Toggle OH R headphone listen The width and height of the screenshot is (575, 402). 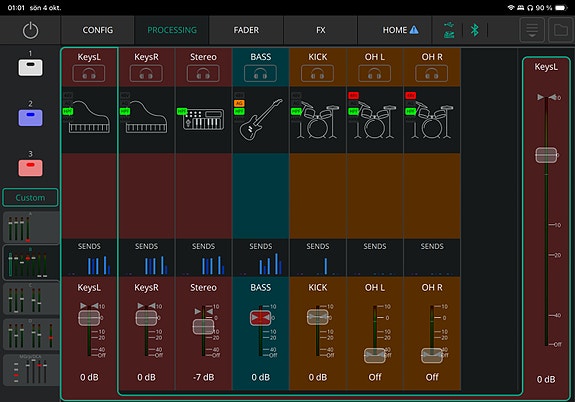coord(432,74)
